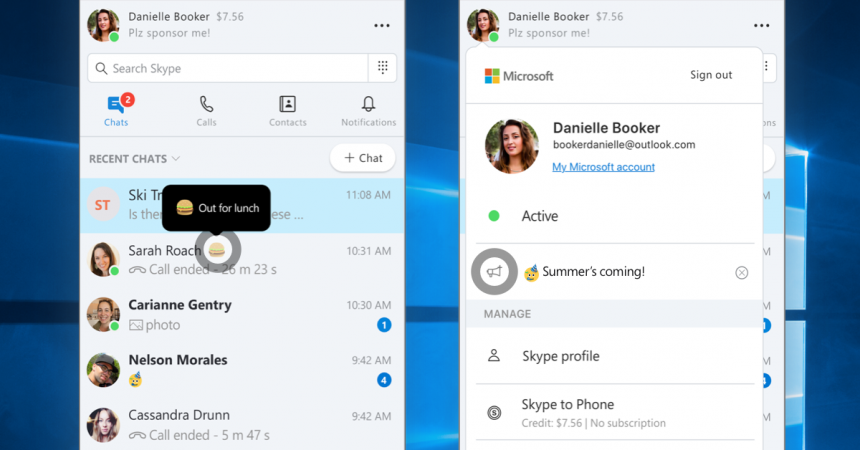Click the 11:08 AM timestamp on Ski Trip

[368, 195]
